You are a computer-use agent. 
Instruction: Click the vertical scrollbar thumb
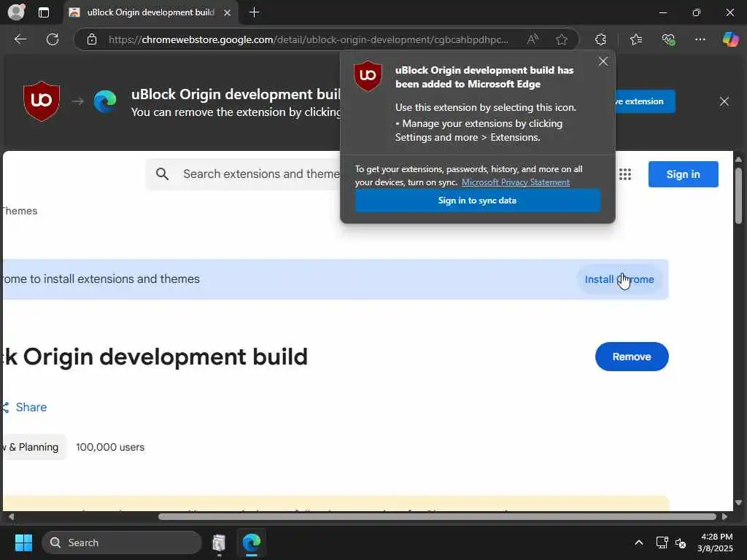click(x=738, y=195)
